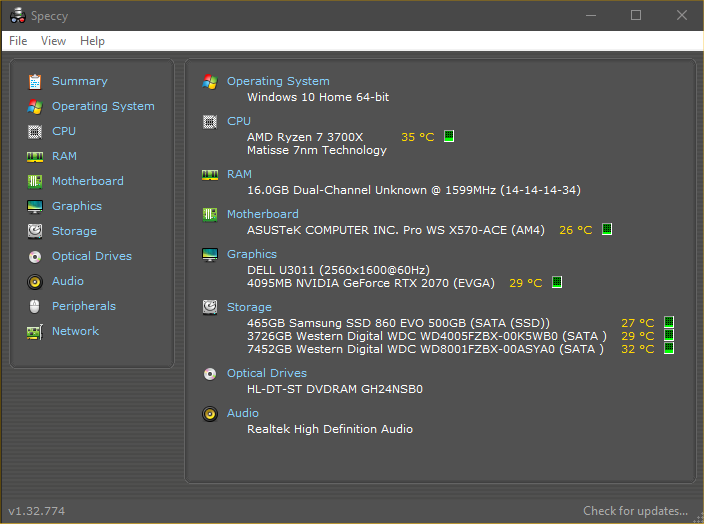Open the View menu
The image size is (704, 524).
[53, 41]
